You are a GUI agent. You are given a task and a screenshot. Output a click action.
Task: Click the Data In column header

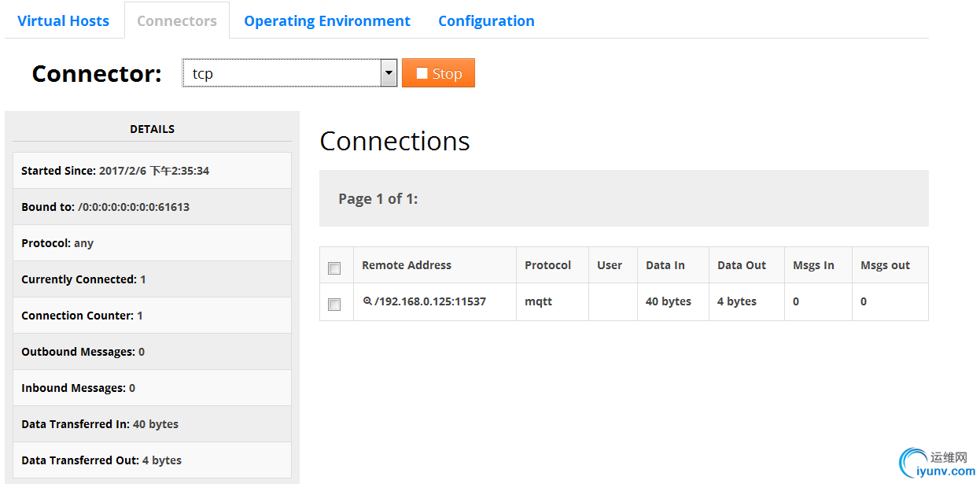coord(665,265)
